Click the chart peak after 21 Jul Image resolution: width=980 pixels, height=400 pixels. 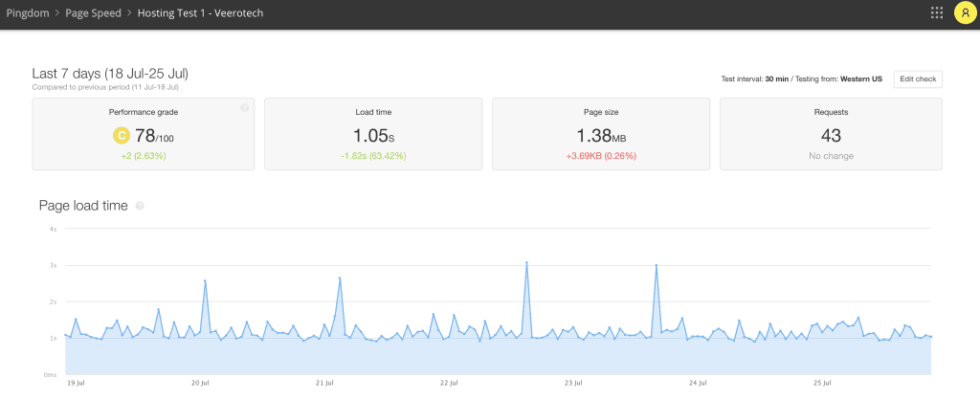click(x=340, y=278)
